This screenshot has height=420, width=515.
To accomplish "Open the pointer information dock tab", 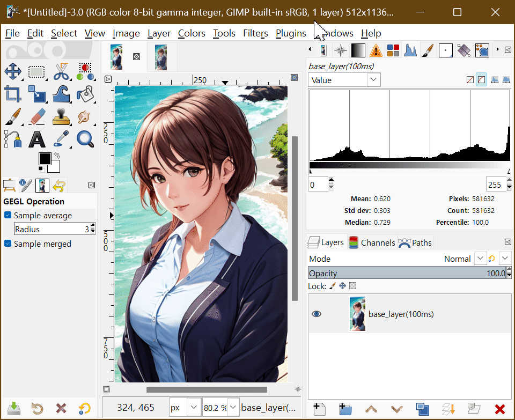I will pos(341,50).
